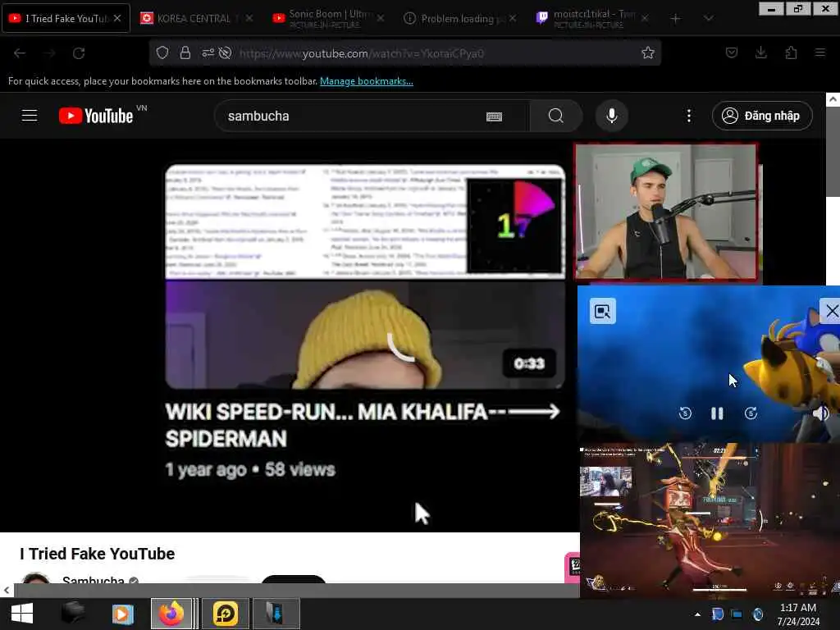Go back with the browser back arrow
Screen dimensions: 840x630
click(20, 53)
